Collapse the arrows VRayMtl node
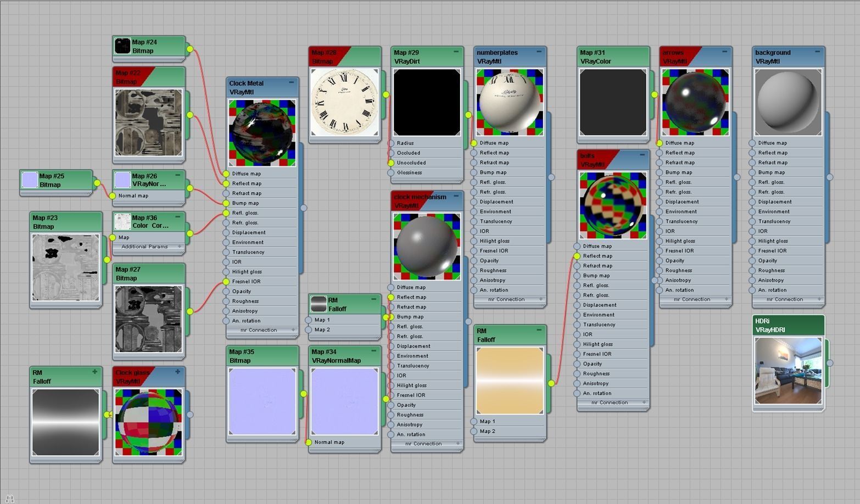The height and width of the screenshot is (504, 860). [725, 52]
